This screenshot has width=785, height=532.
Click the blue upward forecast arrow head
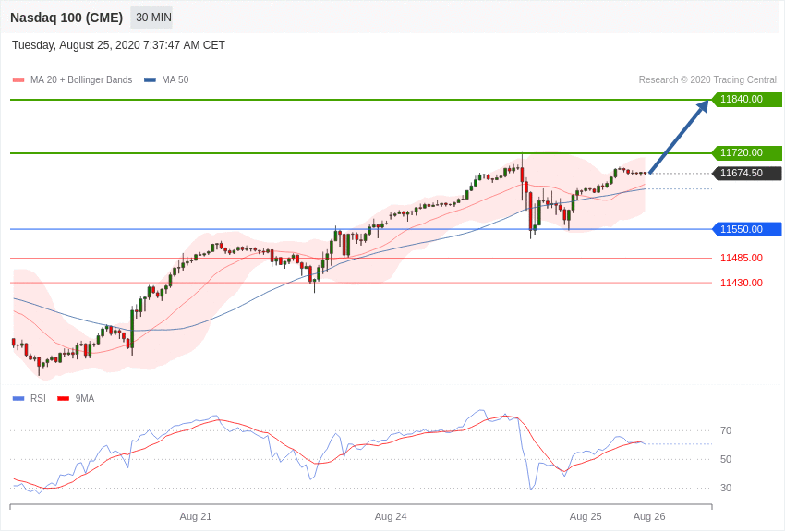[x=702, y=107]
